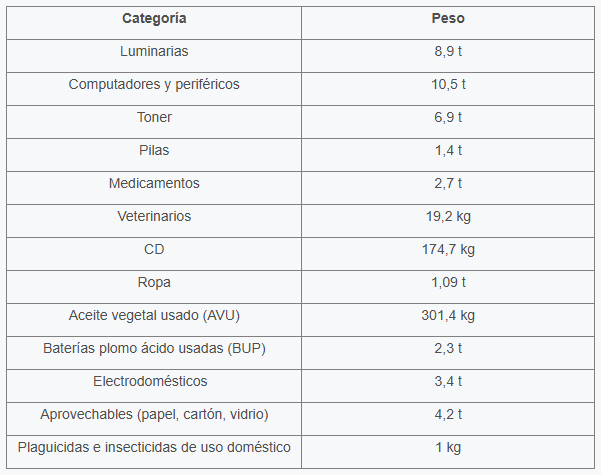Select the "Medicamentos" cell
601x475 pixels.
[x=154, y=183]
